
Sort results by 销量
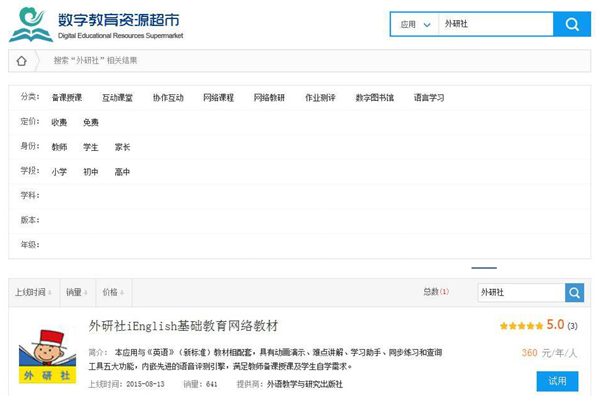[x=77, y=292]
